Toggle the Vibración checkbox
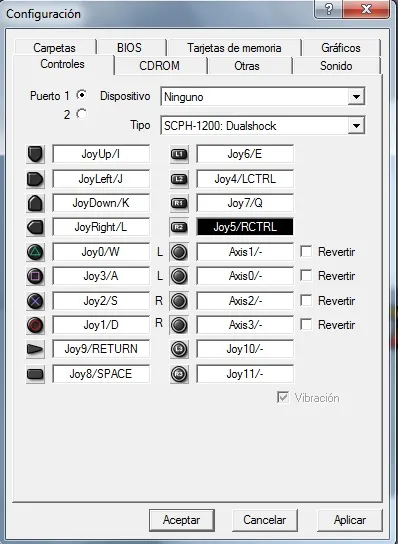The image size is (398, 544). click(283, 397)
